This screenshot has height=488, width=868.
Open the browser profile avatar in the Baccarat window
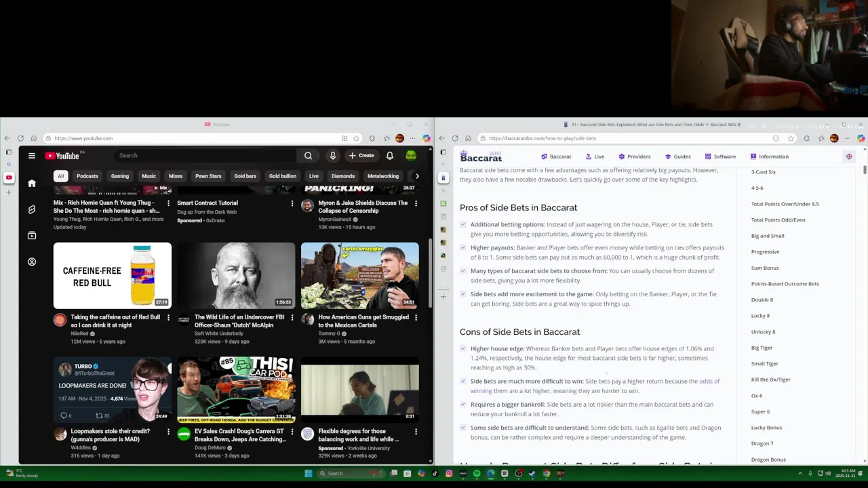tap(834, 138)
